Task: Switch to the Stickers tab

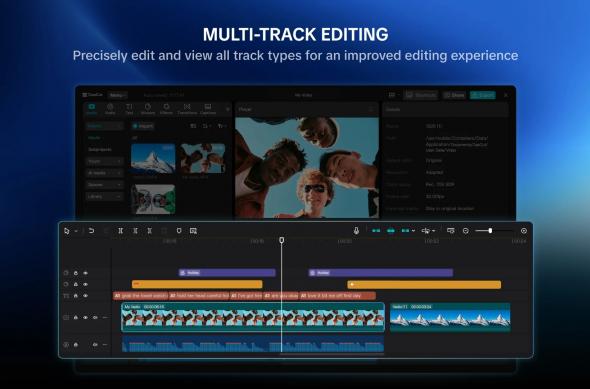Action: [x=148, y=109]
